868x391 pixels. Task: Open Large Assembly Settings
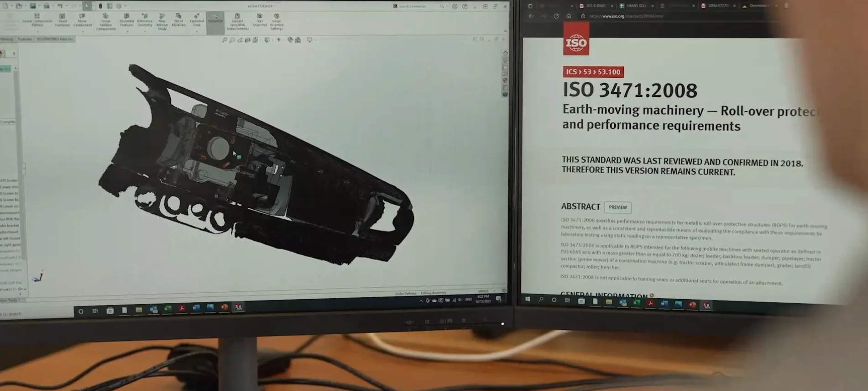[277, 21]
